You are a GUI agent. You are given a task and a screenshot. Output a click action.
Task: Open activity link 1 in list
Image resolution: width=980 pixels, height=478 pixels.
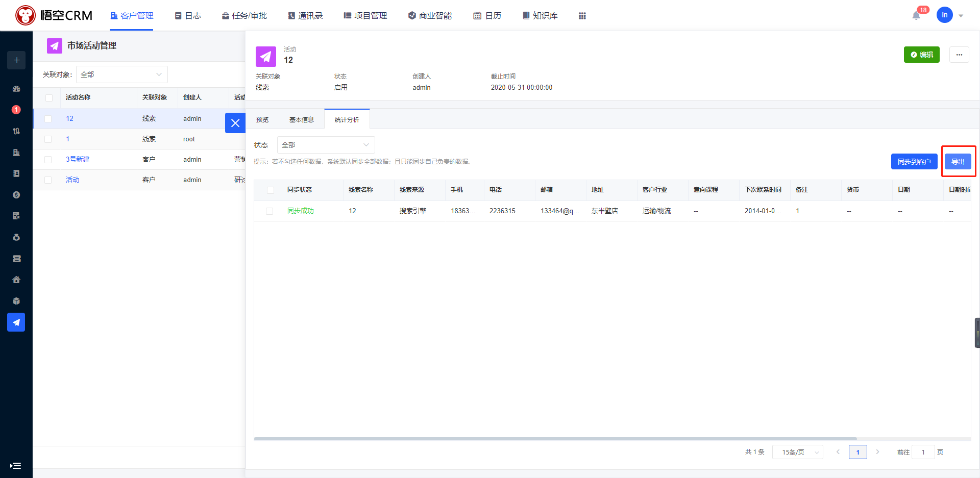coord(67,139)
